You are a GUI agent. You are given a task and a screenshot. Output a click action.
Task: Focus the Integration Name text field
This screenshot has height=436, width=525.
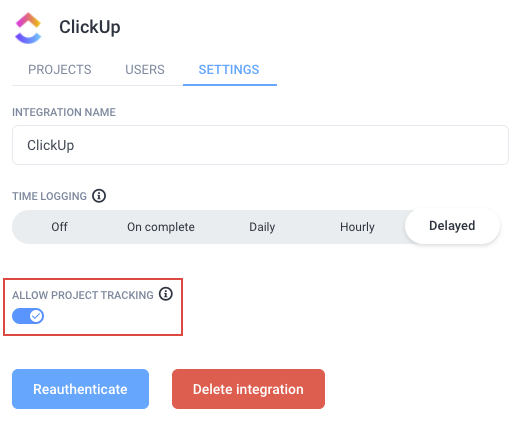pos(260,145)
